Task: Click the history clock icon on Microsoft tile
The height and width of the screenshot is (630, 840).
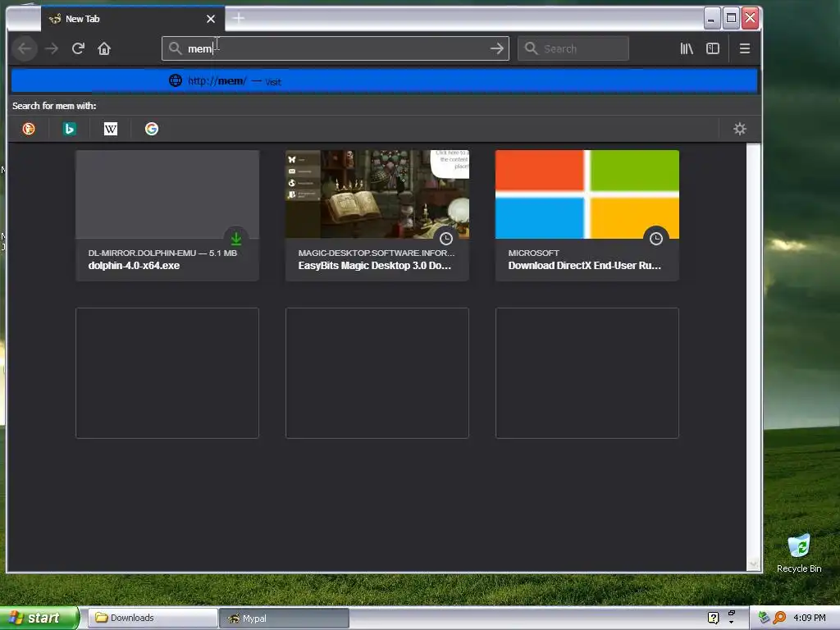Action: [x=655, y=239]
